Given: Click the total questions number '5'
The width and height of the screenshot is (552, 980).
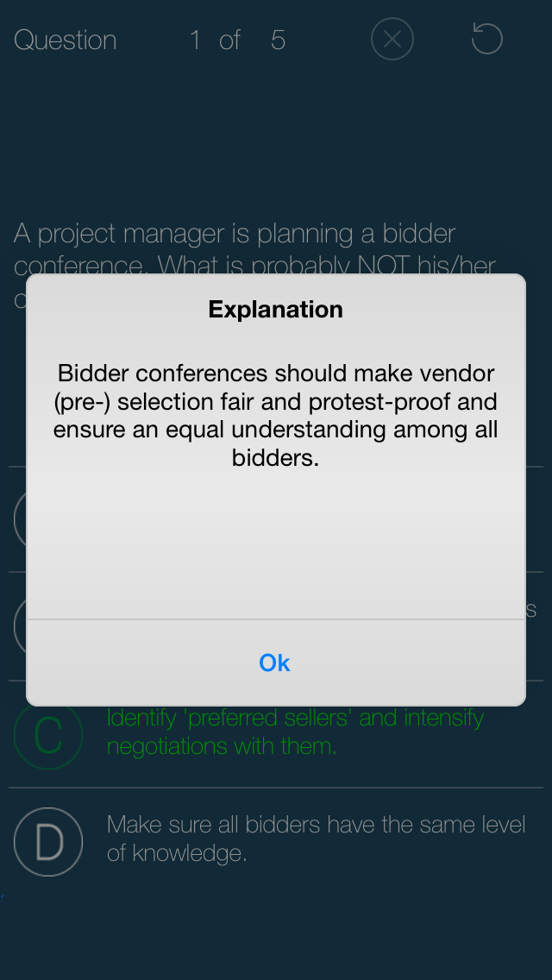Looking at the screenshot, I should pyautogui.click(x=279, y=40).
